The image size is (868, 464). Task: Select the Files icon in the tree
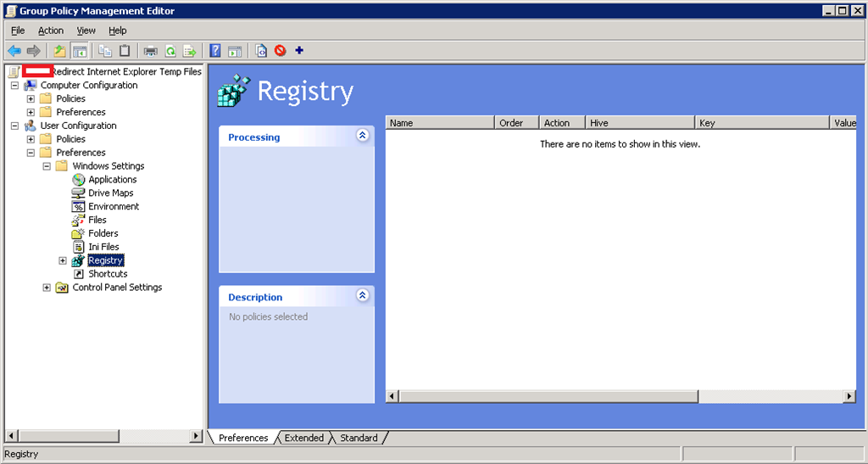[78, 220]
